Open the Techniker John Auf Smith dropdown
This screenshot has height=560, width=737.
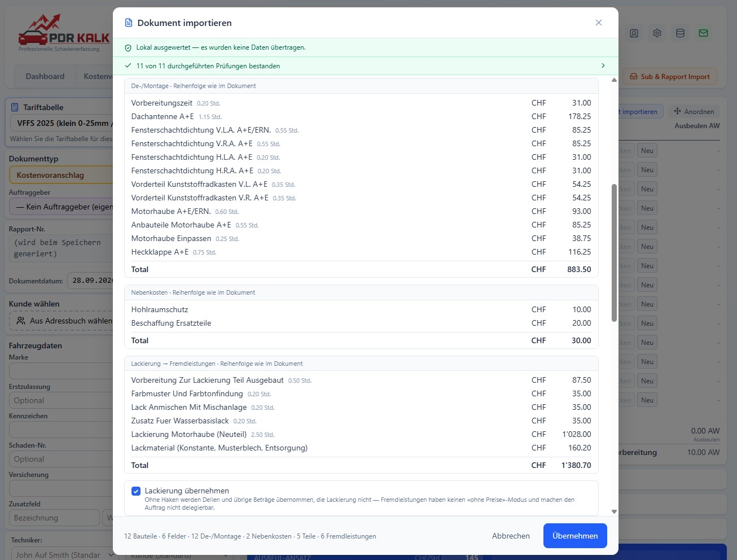64,555
